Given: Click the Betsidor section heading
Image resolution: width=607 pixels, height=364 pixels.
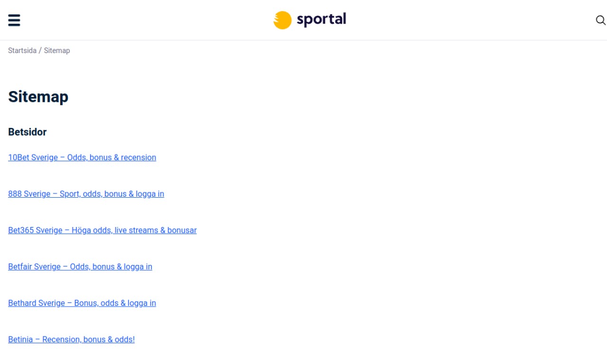Looking at the screenshot, I should pos(28,132).
